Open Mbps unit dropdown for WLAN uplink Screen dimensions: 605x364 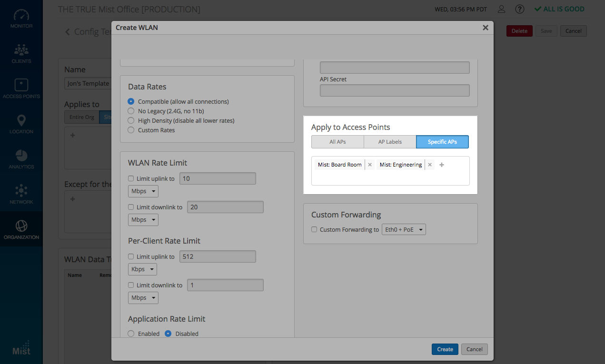143,191
